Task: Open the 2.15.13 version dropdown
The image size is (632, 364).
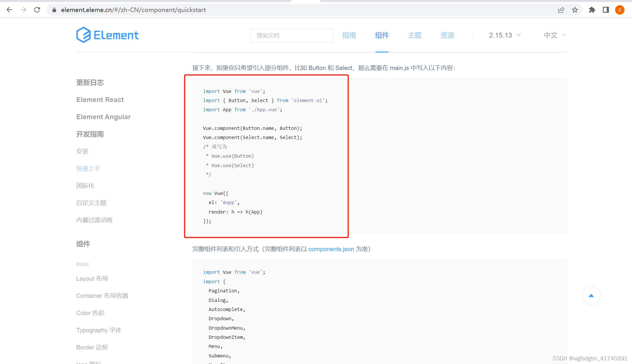Action: click(505, 35)
